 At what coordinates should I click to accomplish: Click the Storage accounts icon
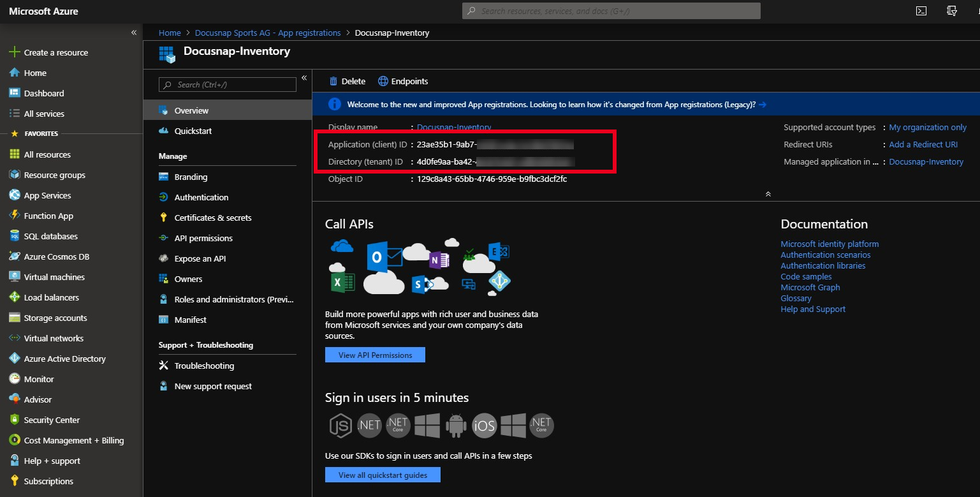click(x=14, y=318)
